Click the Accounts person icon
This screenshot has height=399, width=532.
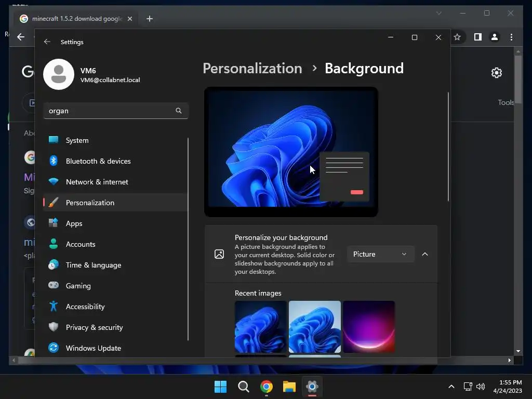[54, 244]
